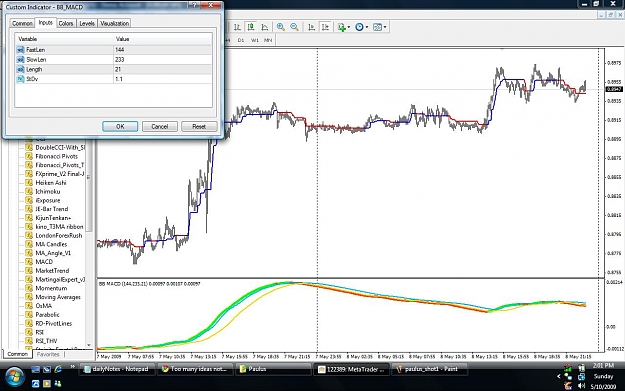The image size is (625, 391).
Task: Switch to the Levels tab
Action: (87, 24)
